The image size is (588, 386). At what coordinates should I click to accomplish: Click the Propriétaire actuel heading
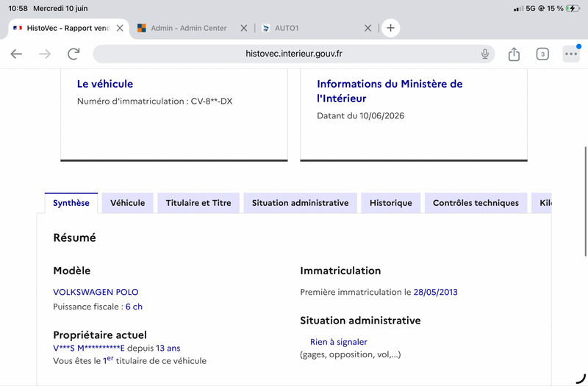coord(100,335)
